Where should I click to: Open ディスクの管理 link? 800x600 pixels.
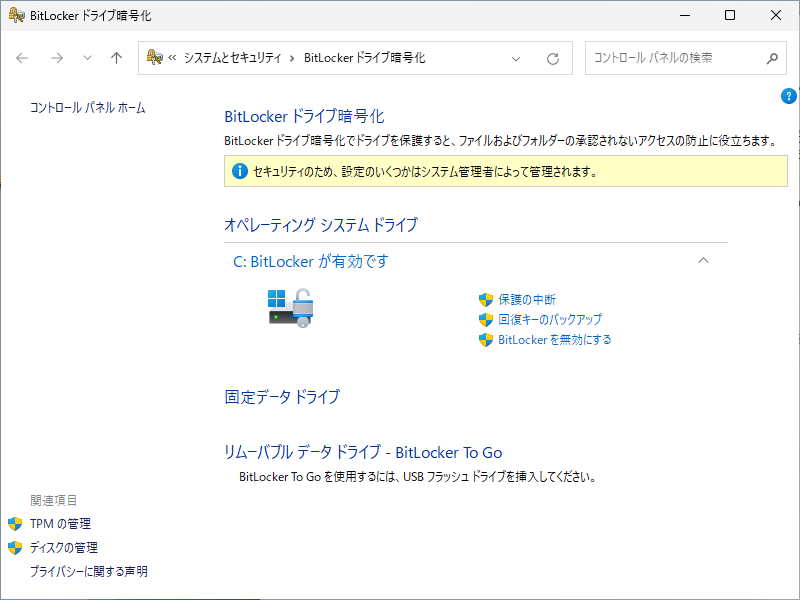pyautogui.click(x=64, y=548)
